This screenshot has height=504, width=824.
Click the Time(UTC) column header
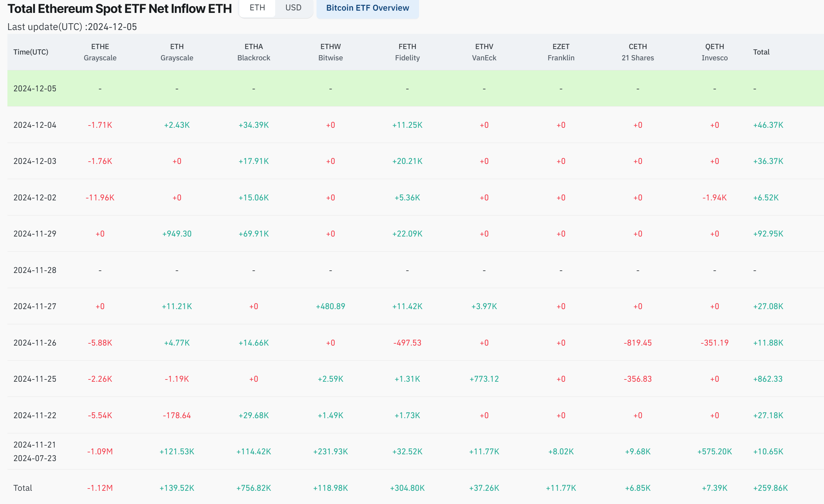31,52
